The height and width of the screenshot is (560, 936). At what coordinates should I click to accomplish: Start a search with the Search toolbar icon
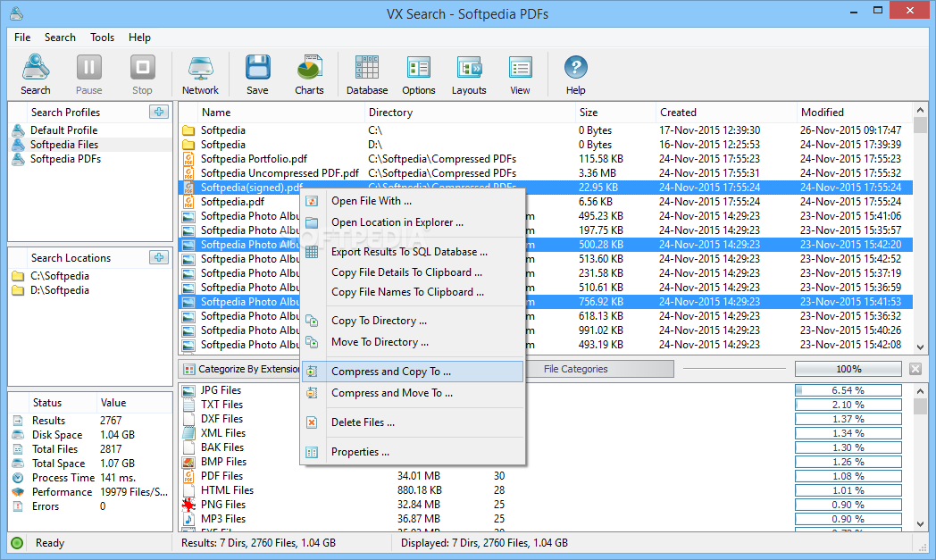(x=35, y=74)
